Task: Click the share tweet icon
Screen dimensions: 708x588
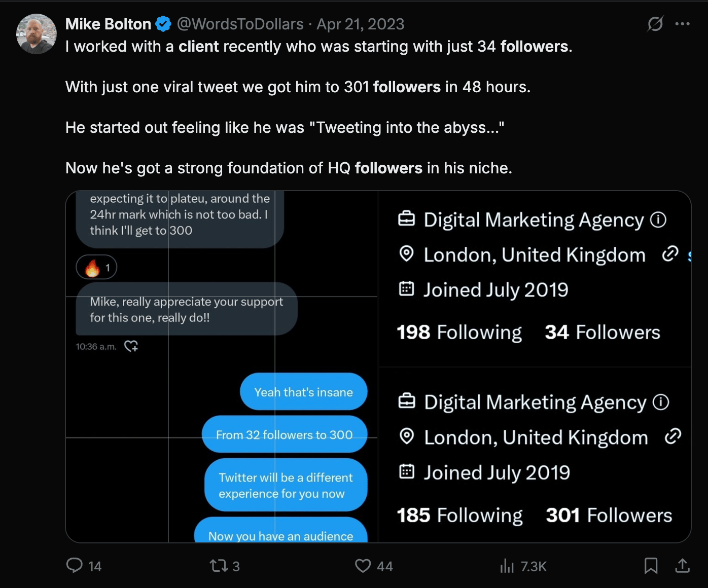Action: (x=683, y=565)
